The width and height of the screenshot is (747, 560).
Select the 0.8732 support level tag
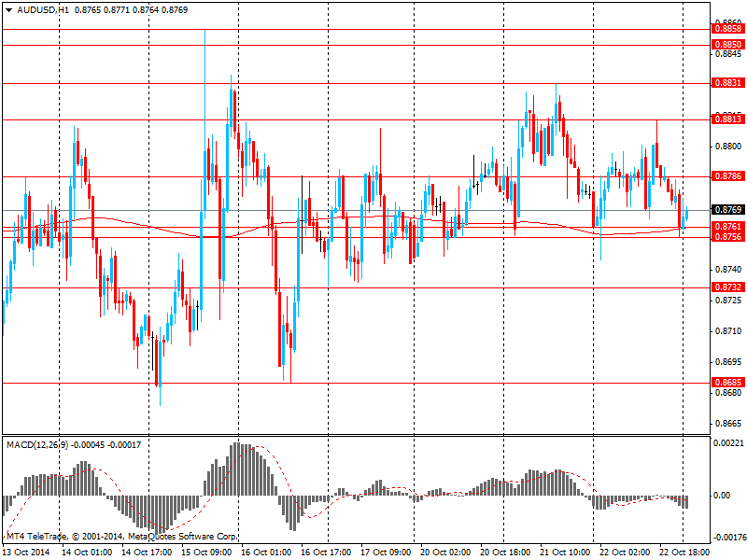click(727, 287)
